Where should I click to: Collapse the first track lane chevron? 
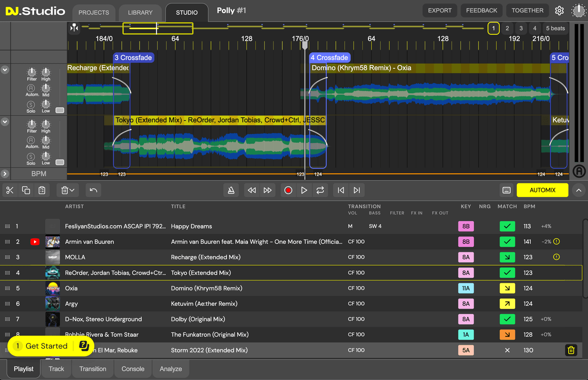tap(5, 70)
